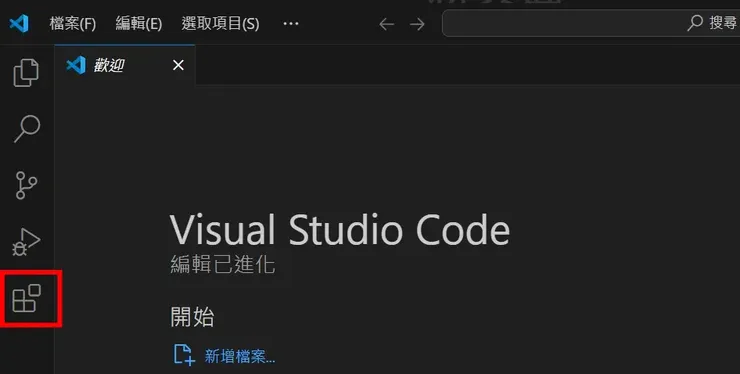Click the 新增檔案... link

coord(240,356)
